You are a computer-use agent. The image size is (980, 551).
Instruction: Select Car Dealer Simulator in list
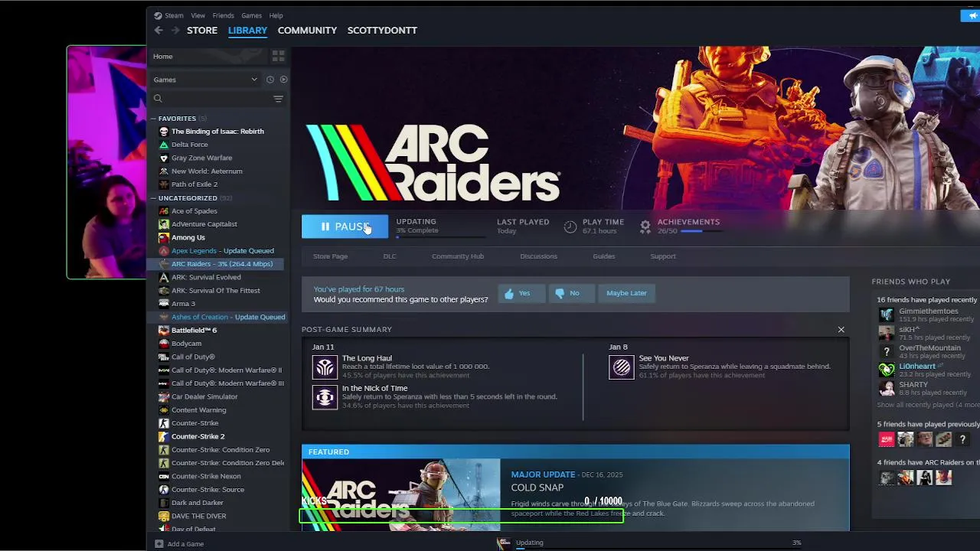[x=204, y=396]
